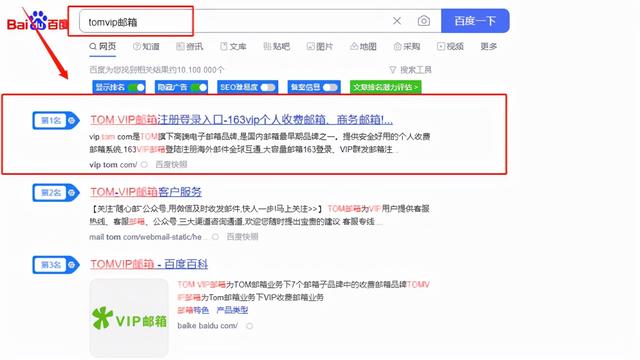Switch to the 视频 tab

pyautogui.click(x=450, y=47)
